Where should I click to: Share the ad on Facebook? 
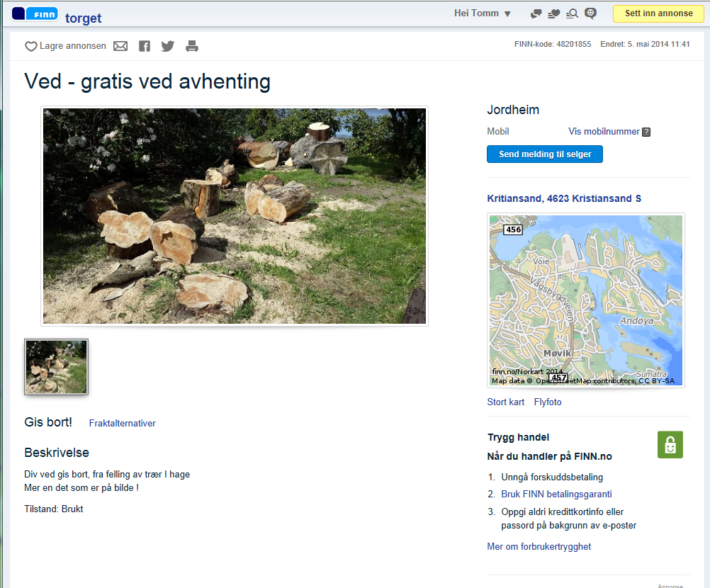pos(145,46)
